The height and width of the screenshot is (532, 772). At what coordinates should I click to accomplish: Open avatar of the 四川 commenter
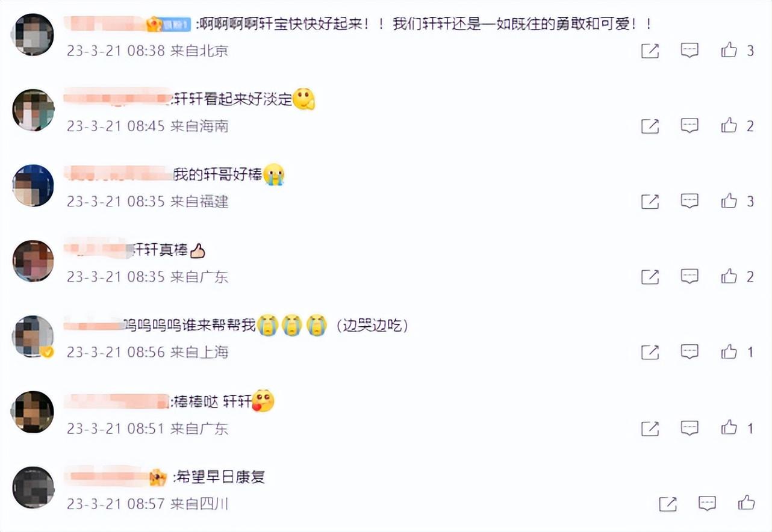[x=33, y=487]
